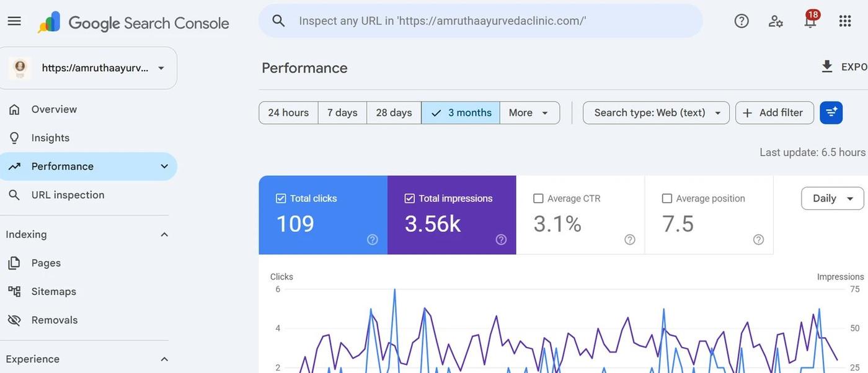
Task: Click the Average CTR metric card
Action: click(x=580, y=215)
